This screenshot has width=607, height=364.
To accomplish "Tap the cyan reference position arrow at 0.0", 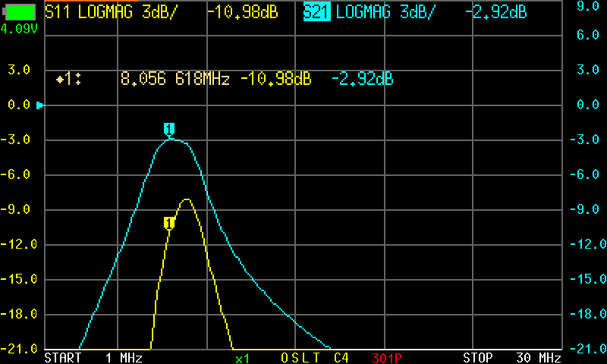I will (x=40, y=105).
